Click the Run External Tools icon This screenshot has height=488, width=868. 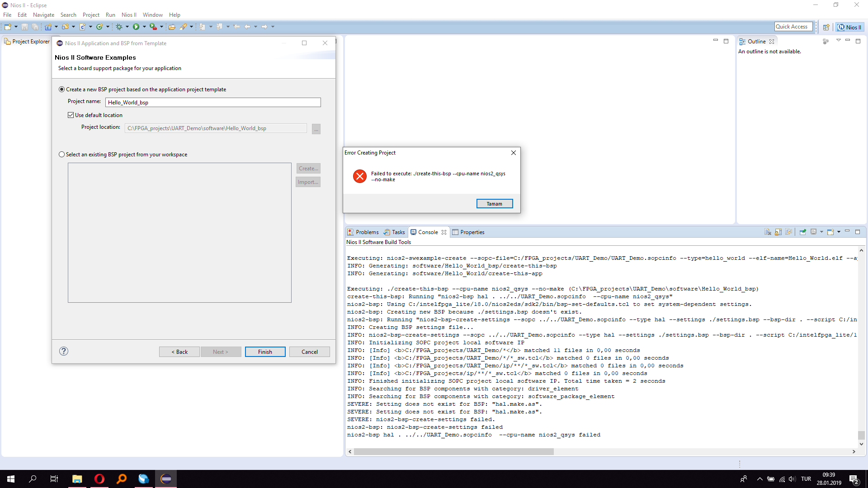153,27
